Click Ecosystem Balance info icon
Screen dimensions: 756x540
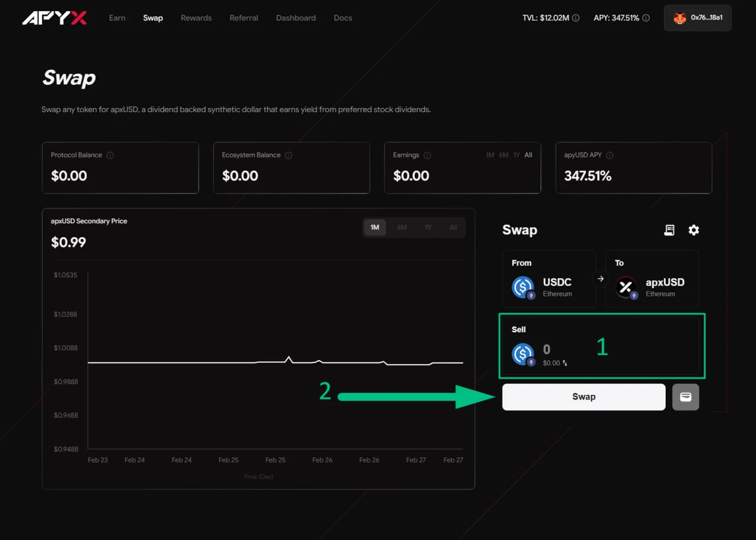[288, 155]
